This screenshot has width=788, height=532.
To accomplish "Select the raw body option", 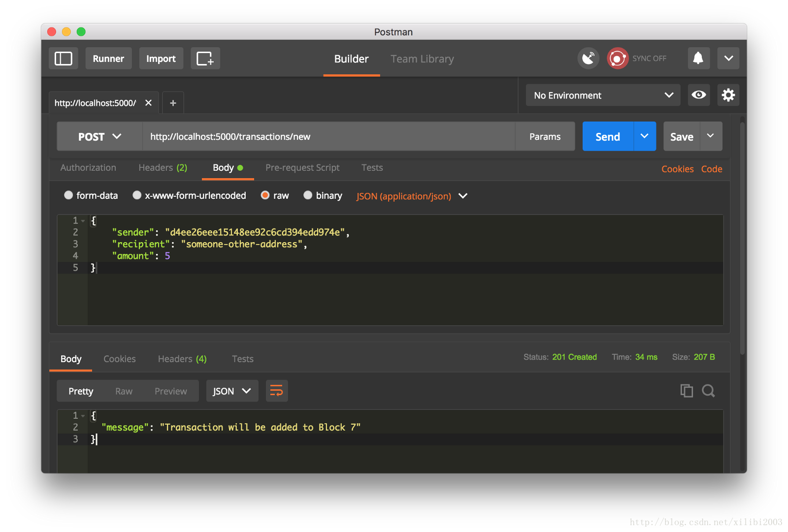I will click(x=265, y=195).
